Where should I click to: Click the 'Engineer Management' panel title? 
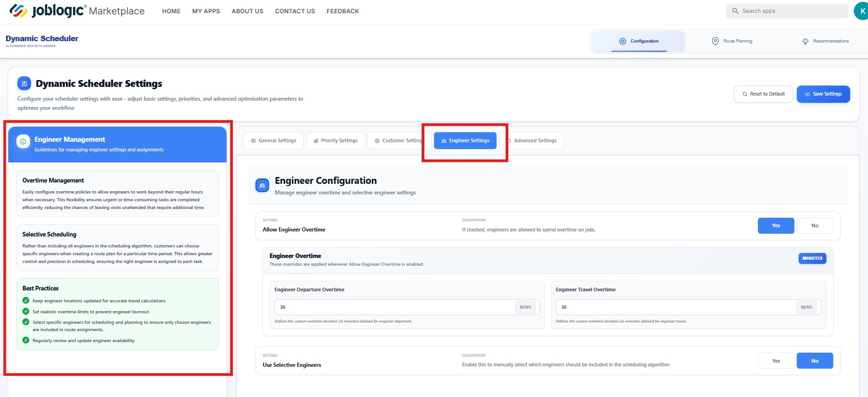click(70, 139)
